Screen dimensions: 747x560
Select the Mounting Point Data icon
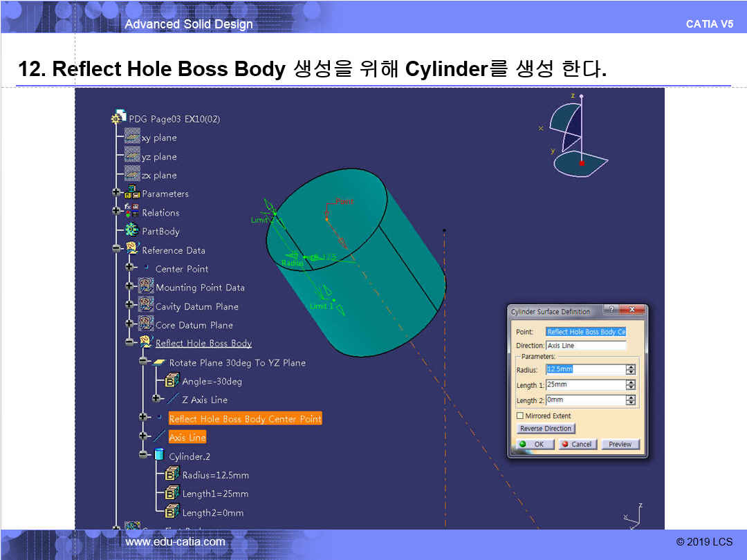click(146, 287)
